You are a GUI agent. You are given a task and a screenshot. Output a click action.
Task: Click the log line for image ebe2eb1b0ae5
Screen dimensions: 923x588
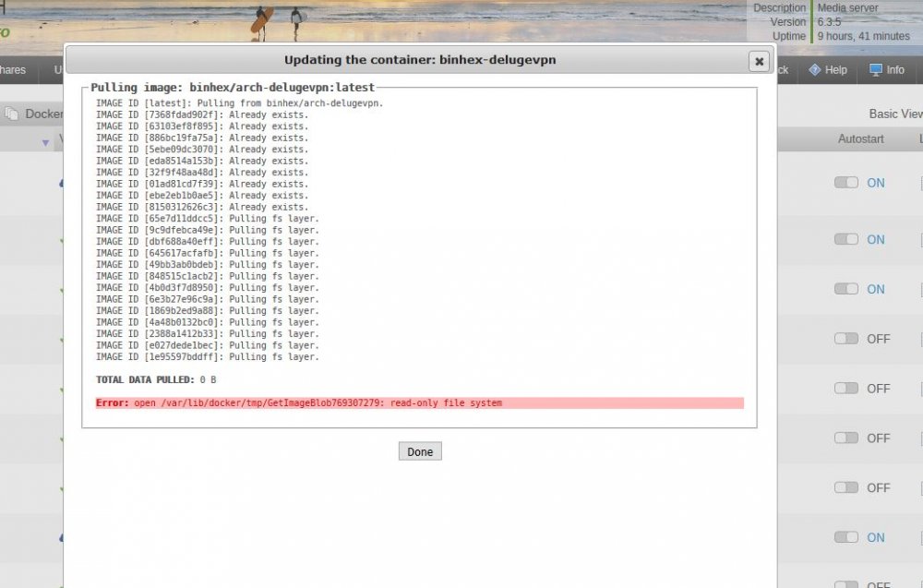pos(202,196)
